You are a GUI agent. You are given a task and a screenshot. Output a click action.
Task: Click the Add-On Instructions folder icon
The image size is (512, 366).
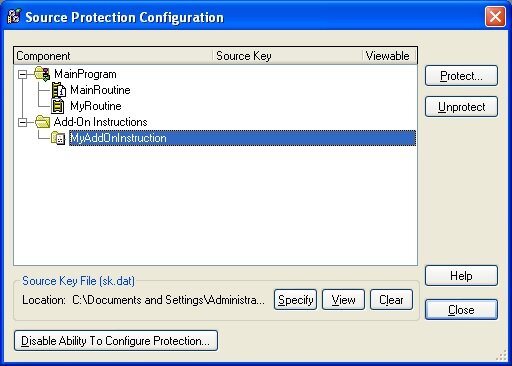pos(42,122)
